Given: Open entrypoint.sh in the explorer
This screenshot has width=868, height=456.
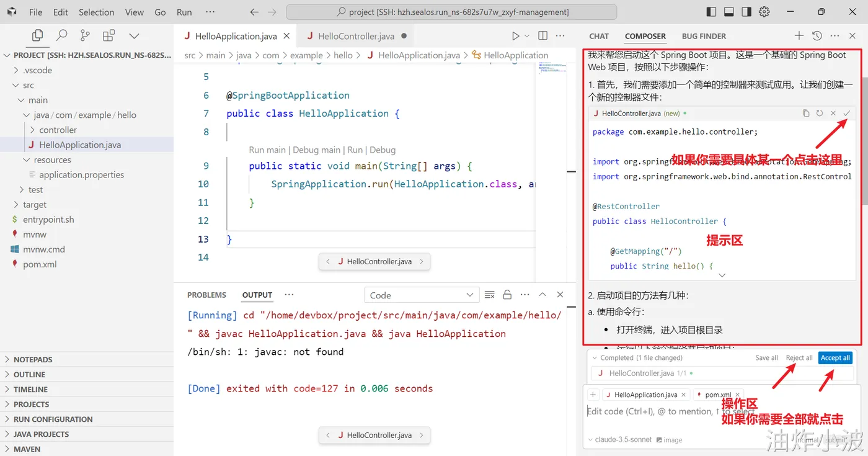Looking at the screenshot, I should tap(48, 219).
